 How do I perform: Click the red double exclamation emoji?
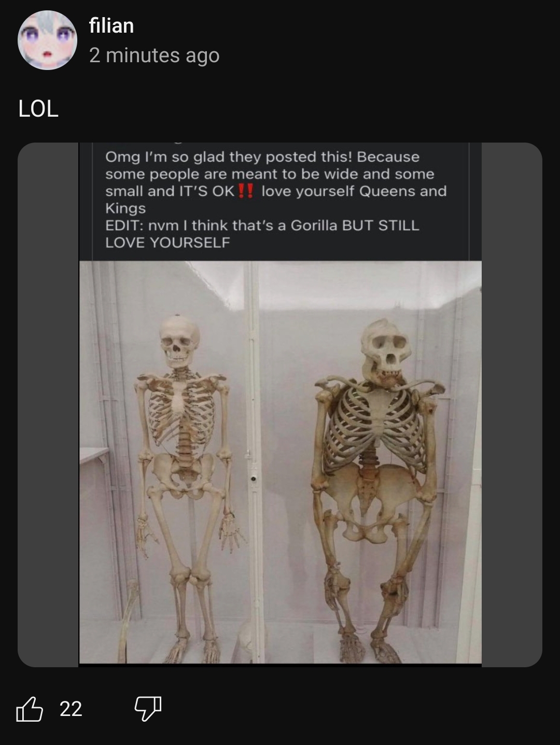pos(246,191)
